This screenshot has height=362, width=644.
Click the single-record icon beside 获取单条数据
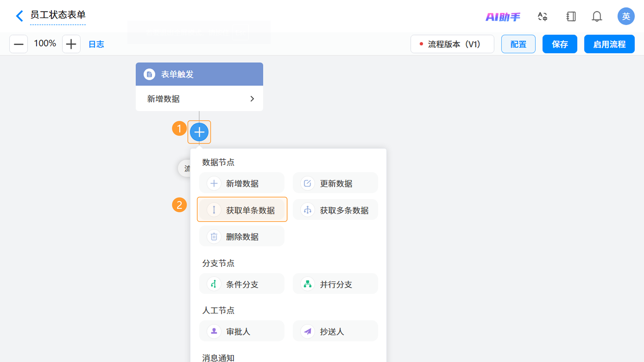(x=214, y=210)
